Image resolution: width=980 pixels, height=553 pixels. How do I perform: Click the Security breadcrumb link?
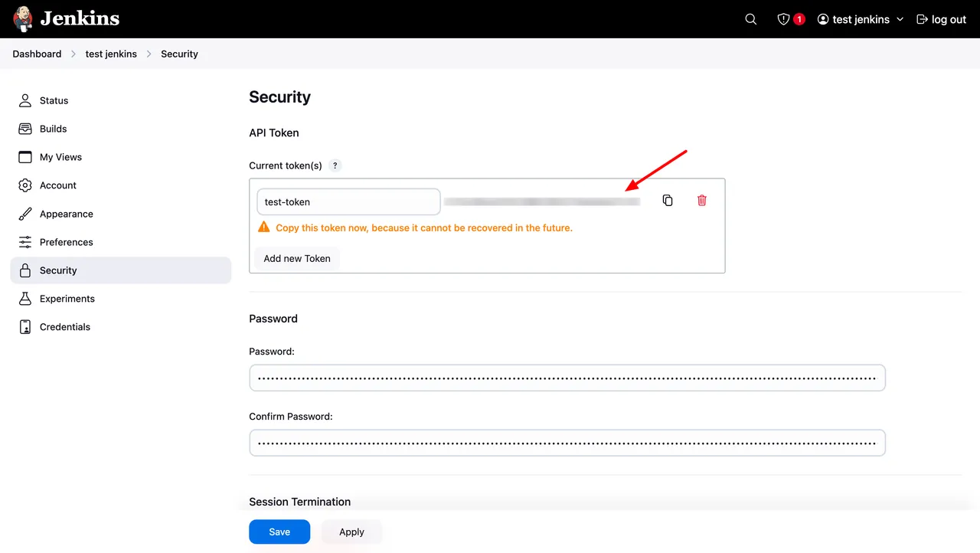tap(179, 54)
